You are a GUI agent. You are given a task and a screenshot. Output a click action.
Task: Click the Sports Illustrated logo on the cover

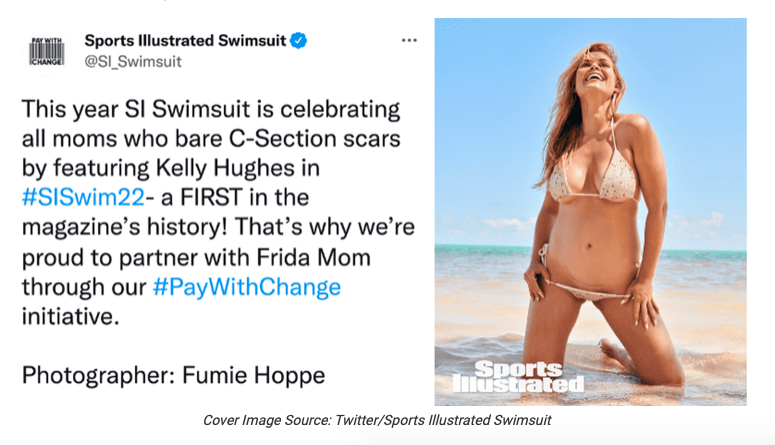point(517,375)
